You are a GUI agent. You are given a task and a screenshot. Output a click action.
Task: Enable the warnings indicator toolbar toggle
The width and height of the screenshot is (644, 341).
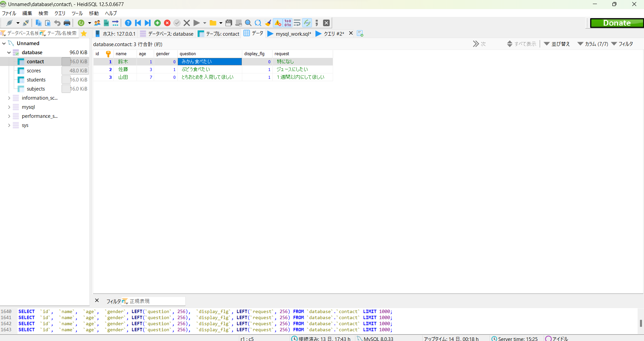(x=277, y=23)
